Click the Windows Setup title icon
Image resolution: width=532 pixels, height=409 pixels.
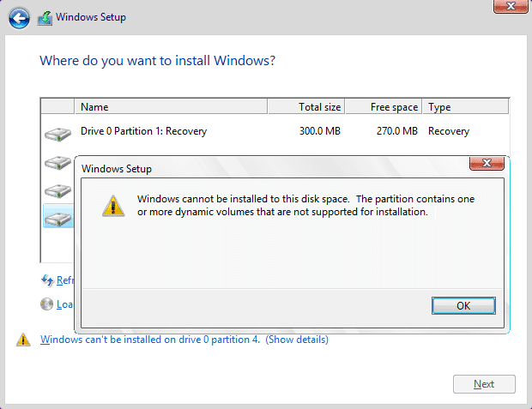tap(45, 17)
